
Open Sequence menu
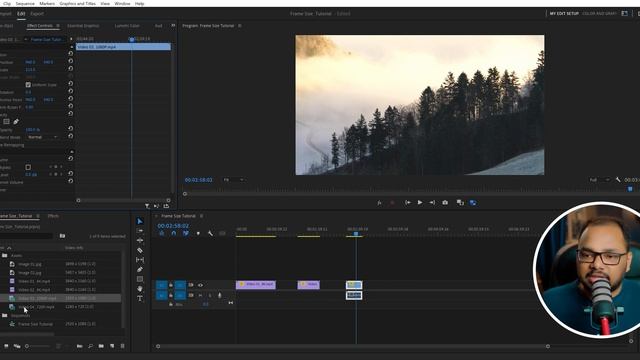click(25, 3)
